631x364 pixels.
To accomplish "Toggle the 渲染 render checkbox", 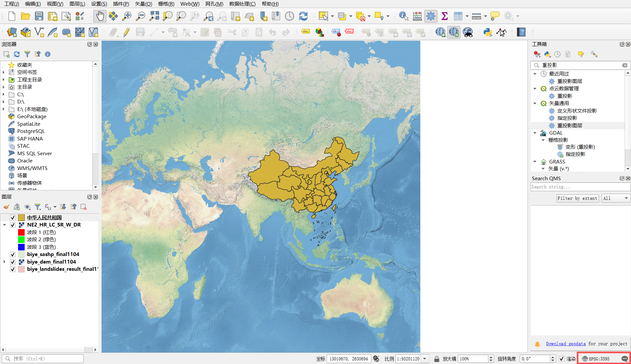I will [562, 359].
